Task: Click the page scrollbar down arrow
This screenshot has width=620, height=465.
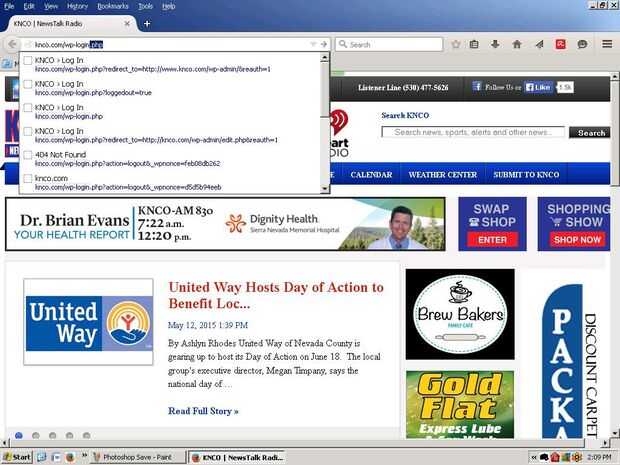Action: [x=615, y=432]
